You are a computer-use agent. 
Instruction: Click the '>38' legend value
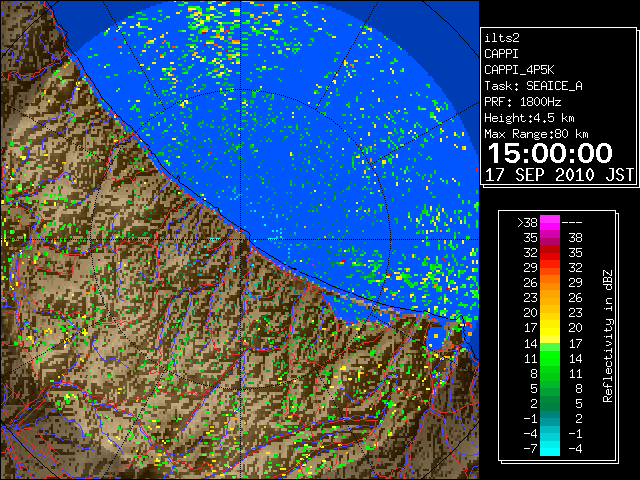(527, 223)
